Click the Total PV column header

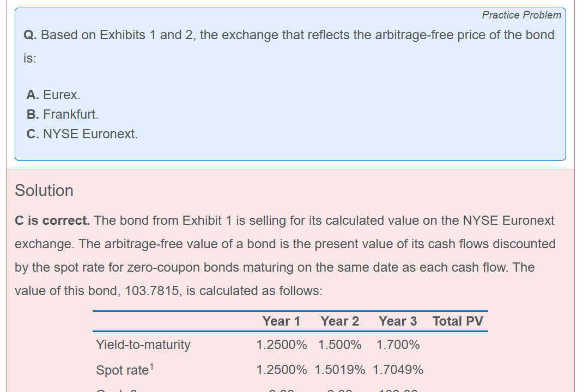click(x=458, y=321)
